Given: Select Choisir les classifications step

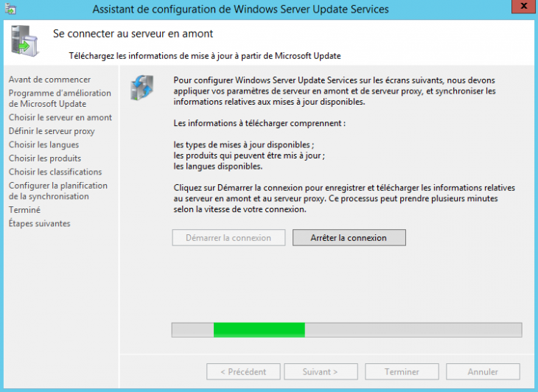Looking at the screenshot, I should coord(55,172).
